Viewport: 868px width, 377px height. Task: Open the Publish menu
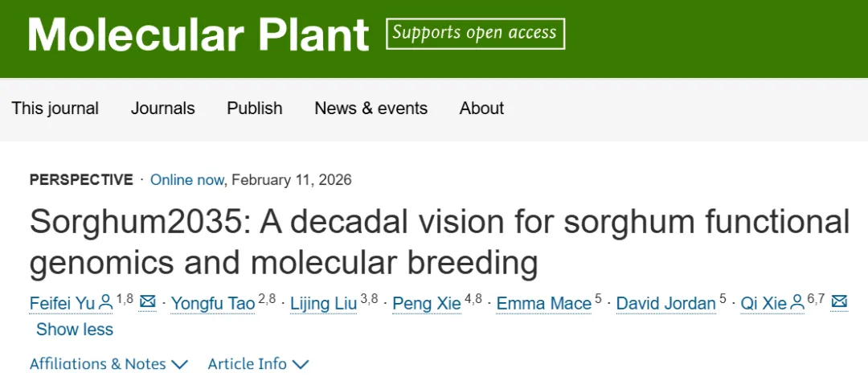pyautogui.click(x=255, y=109)
